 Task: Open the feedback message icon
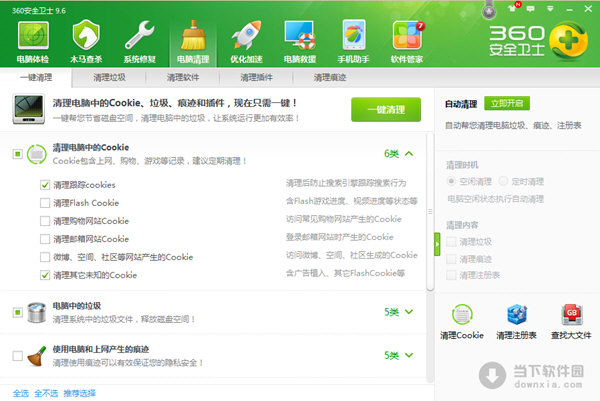[x=531, y=8]
